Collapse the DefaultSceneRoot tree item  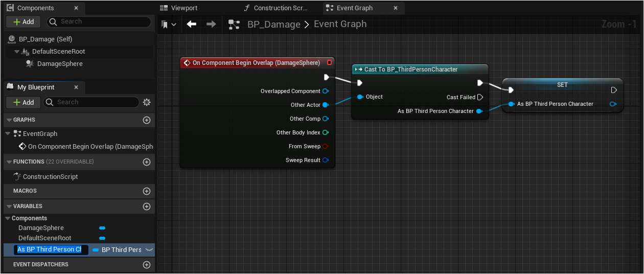17,52
